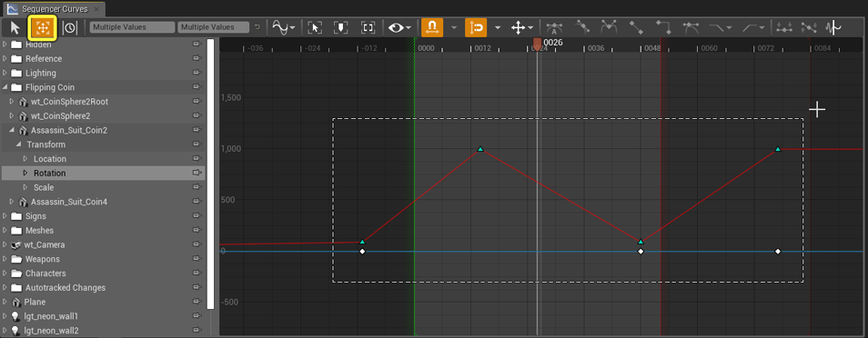Open the axis snapping move-arrows dropdown

tap(522, 27)
